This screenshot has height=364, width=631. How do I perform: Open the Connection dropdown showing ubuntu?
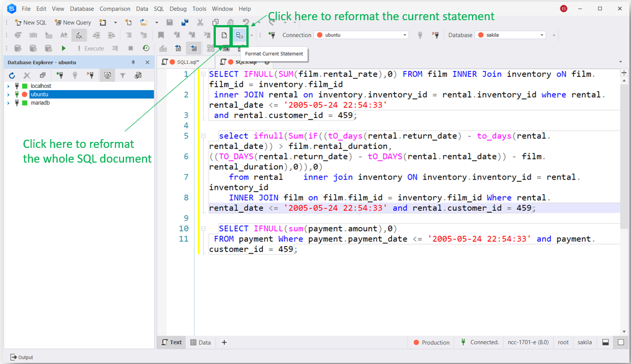(361, 34)
